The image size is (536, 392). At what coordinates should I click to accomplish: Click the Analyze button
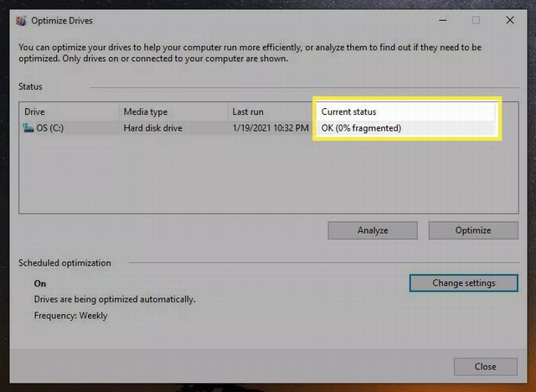pyautogui.click(x=373, y=230)
